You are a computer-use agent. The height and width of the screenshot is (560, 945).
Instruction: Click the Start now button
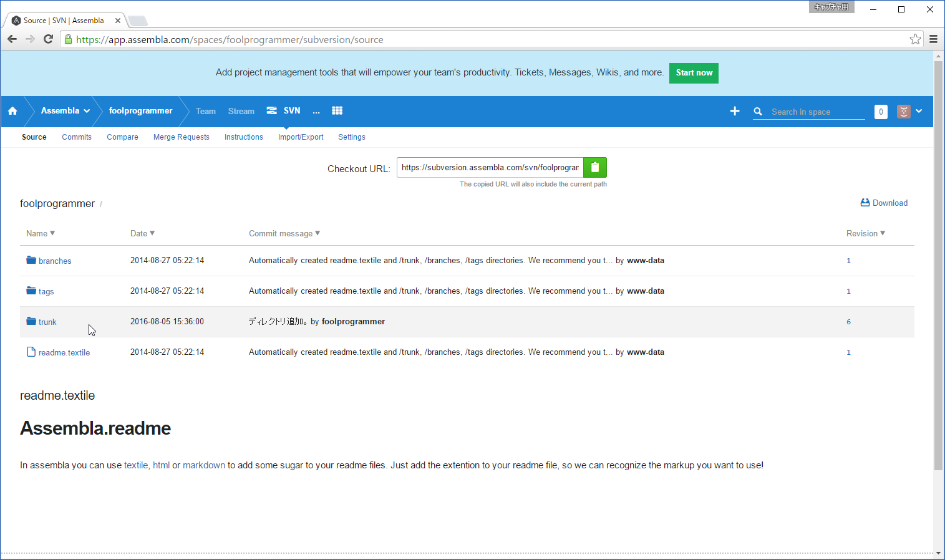tap(694, 73)
